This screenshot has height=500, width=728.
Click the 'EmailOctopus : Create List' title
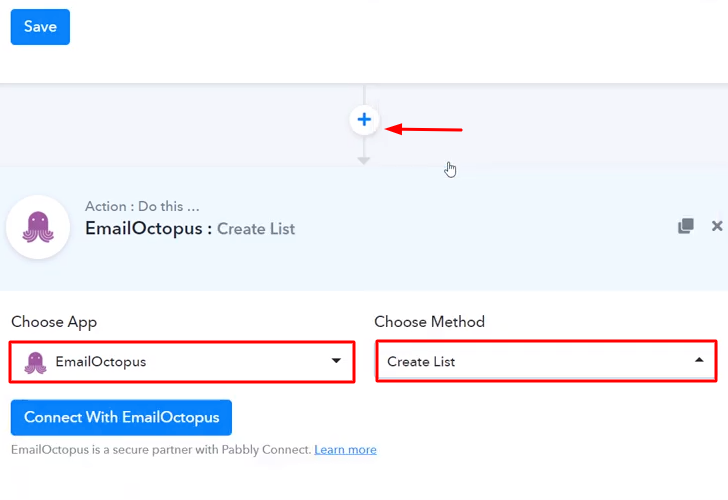pyautogui.click(x=190, y=228)
